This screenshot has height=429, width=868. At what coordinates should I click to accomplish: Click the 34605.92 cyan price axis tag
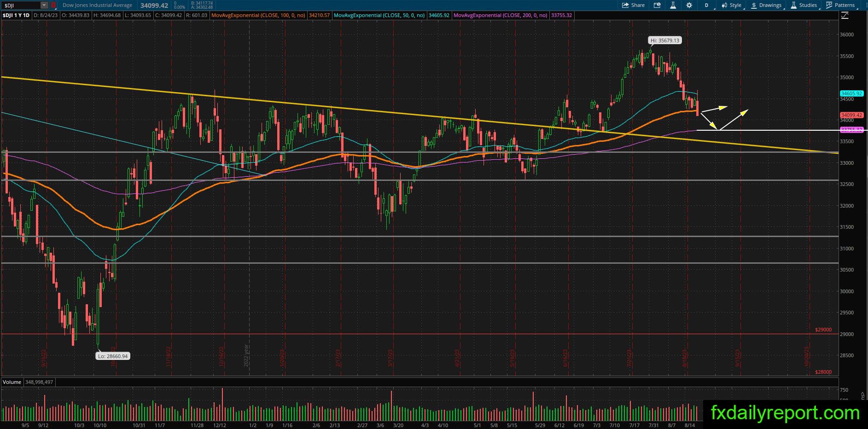pos(851,93)
